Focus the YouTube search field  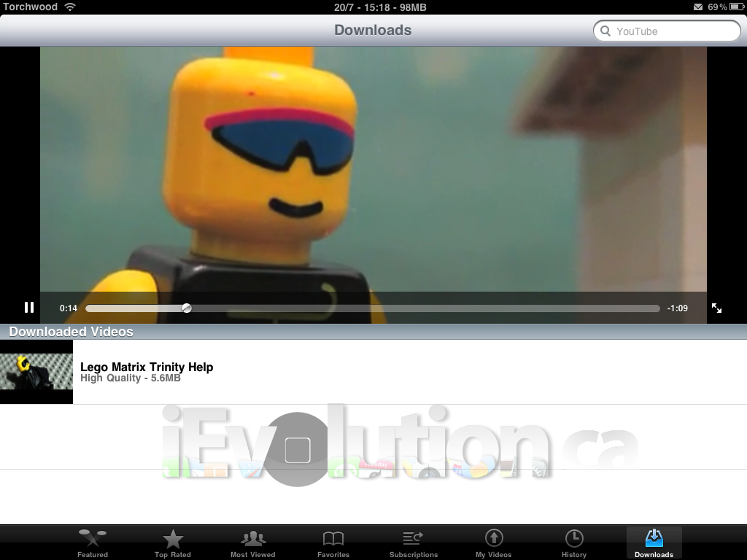pyautogui.click(x=667, y=31)
